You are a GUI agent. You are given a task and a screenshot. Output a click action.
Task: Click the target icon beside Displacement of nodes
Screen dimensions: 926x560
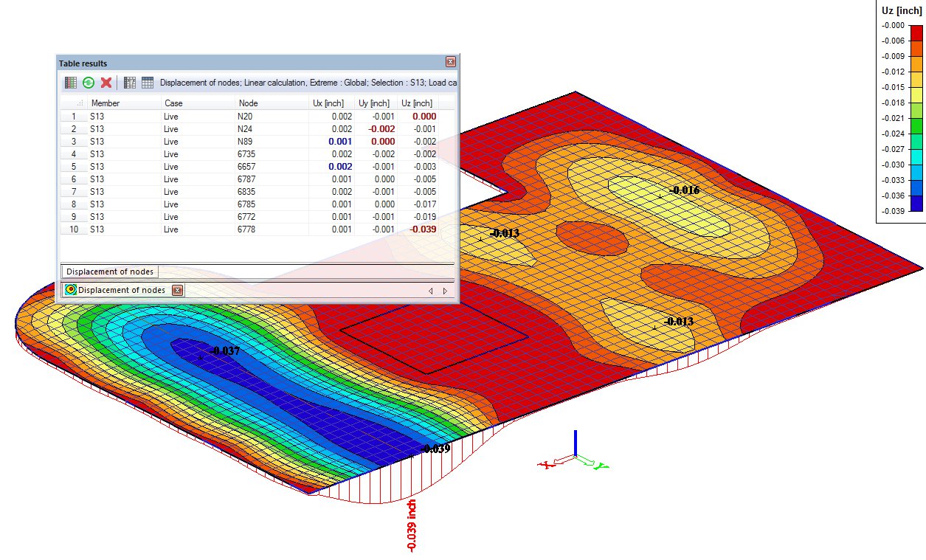[70, 290]
